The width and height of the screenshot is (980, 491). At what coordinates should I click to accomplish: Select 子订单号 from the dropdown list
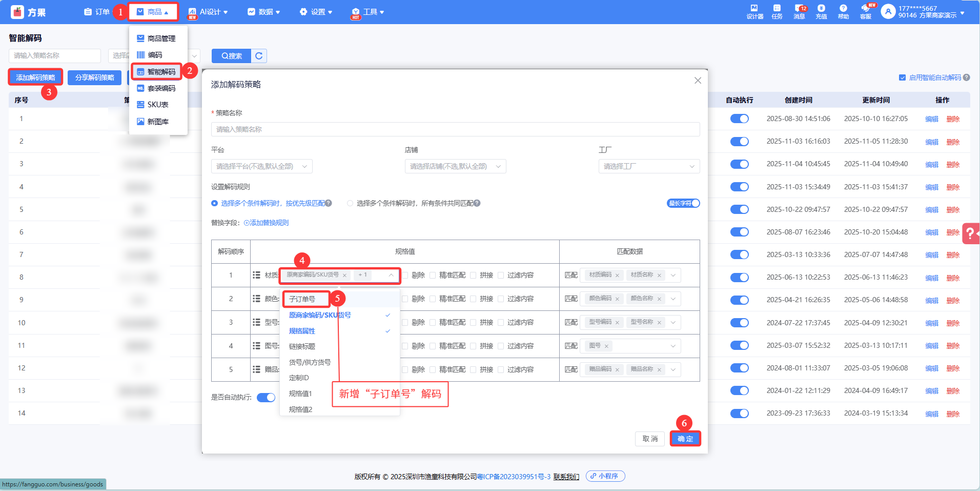point(302,299)
